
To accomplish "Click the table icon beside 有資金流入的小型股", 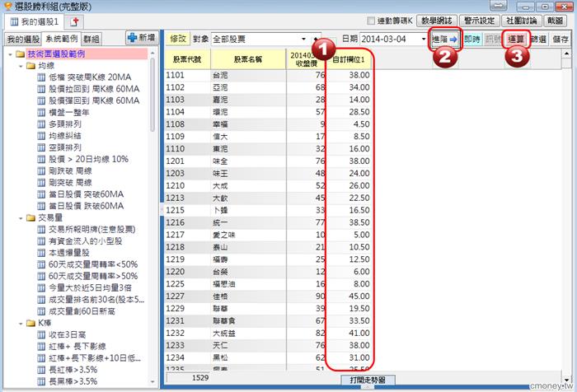I will pyautogui.click(x=41, y=241).
